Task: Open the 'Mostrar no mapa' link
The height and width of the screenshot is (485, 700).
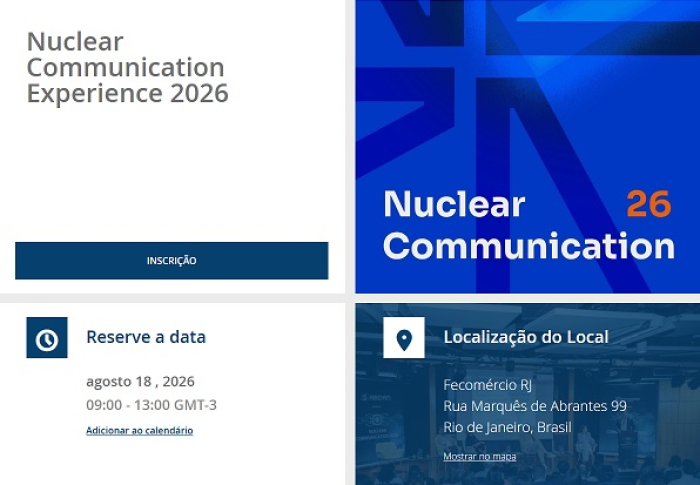Action: 479,456
